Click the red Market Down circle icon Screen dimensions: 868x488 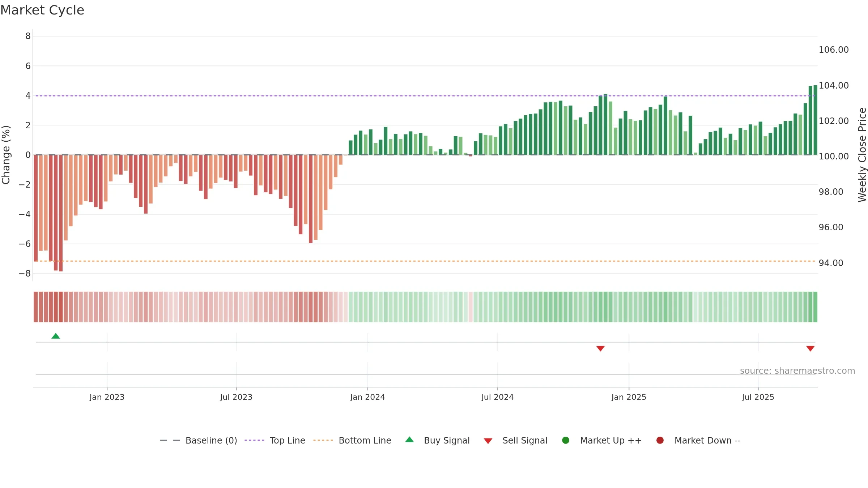660,440
